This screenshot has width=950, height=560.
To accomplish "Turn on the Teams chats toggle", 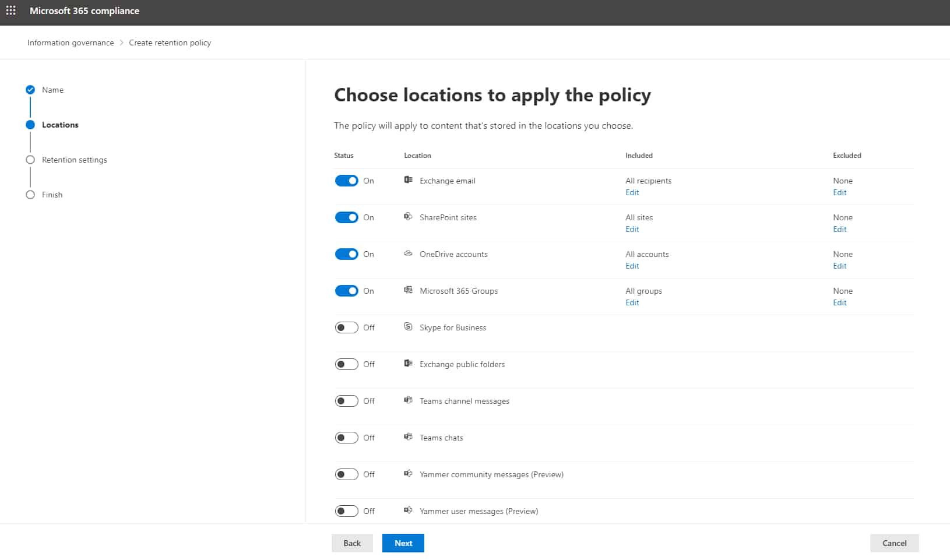I will [x=346, y=438].
